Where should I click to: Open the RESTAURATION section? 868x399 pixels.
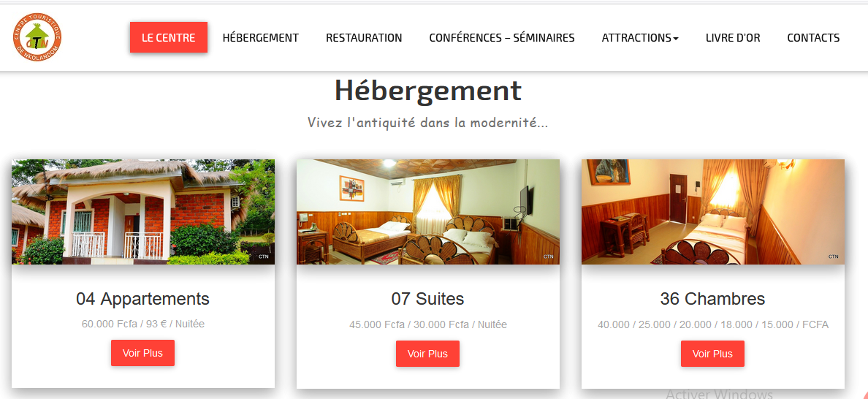tap(364, 37)
